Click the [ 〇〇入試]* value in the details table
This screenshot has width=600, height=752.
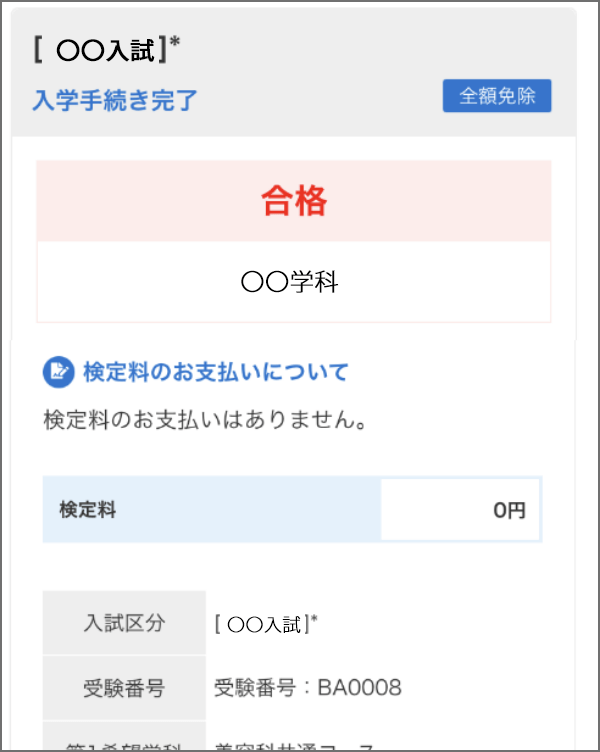266,624
